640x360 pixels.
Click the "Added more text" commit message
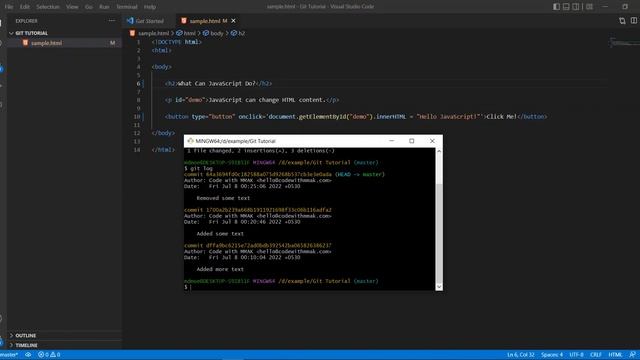pyautogui.click(x=220, y=269)
